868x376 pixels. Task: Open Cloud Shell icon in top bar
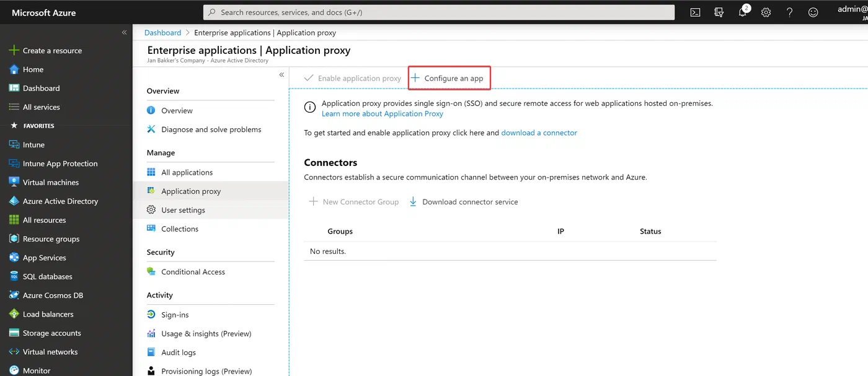coord(696,12)
